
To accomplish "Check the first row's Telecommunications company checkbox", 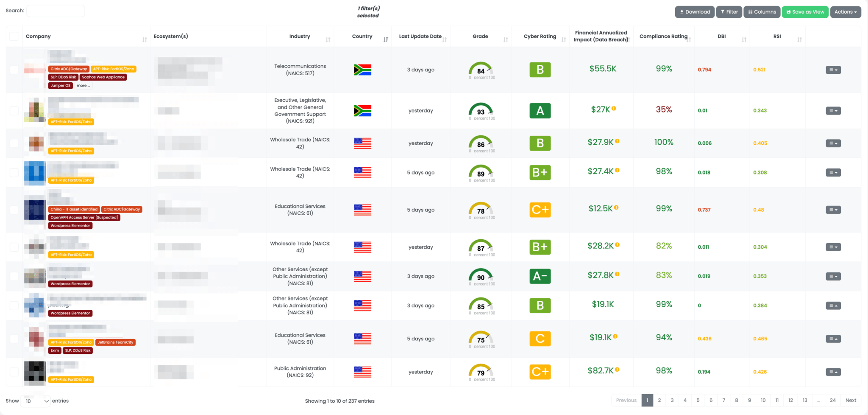I will [x=14, y=70].
